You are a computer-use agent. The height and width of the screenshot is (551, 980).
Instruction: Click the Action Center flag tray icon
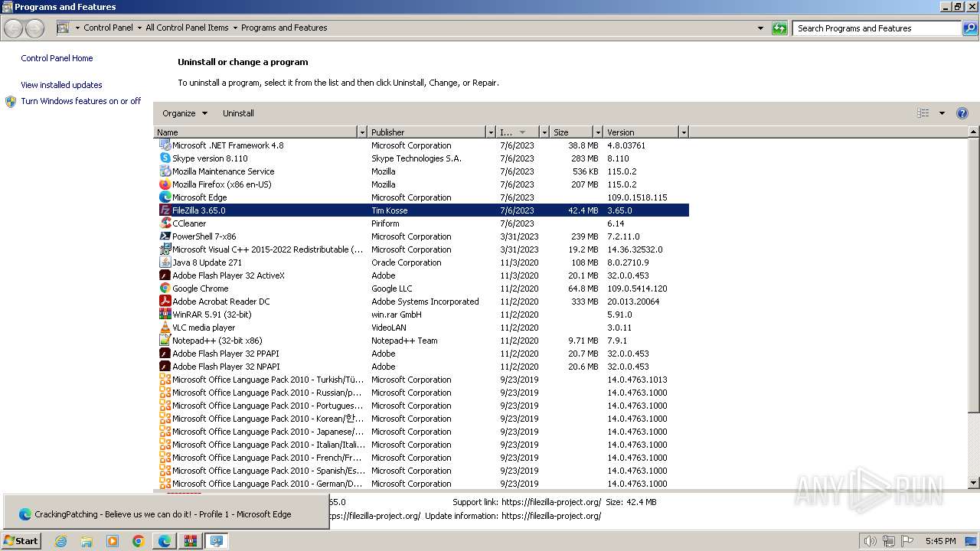[907, 541]
